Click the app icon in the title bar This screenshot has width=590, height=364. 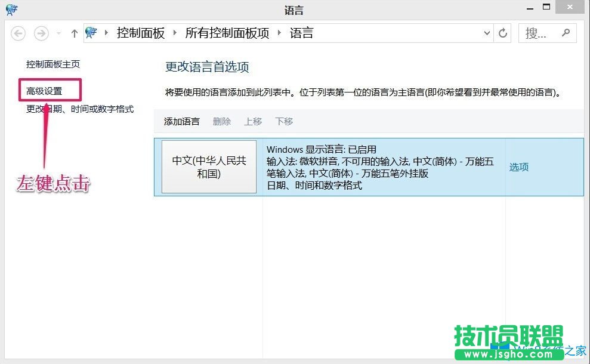click(x=12, y=9)
